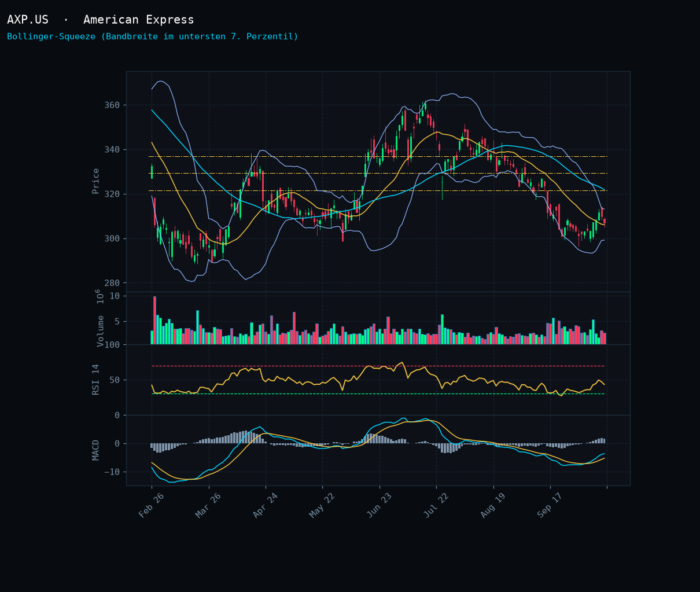700x592 pixels.
Task: Click the red dashed RSI overbought line
Action: click(378, 366)
